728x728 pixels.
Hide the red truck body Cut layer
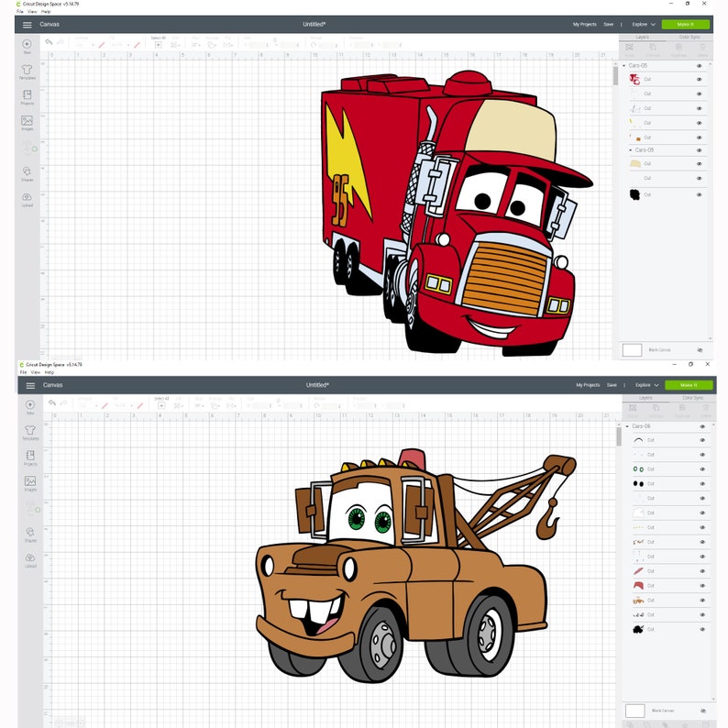(x=700, y=80)
